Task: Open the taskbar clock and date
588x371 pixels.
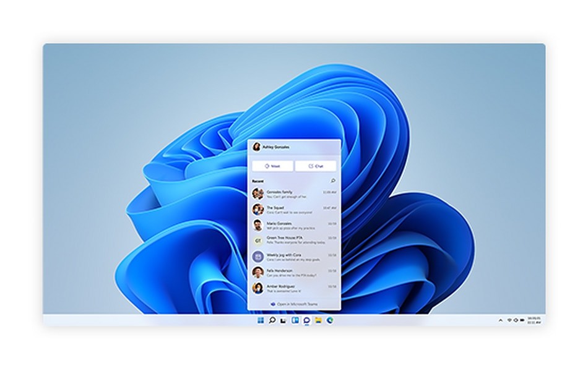Action: [x=534, y=320]
